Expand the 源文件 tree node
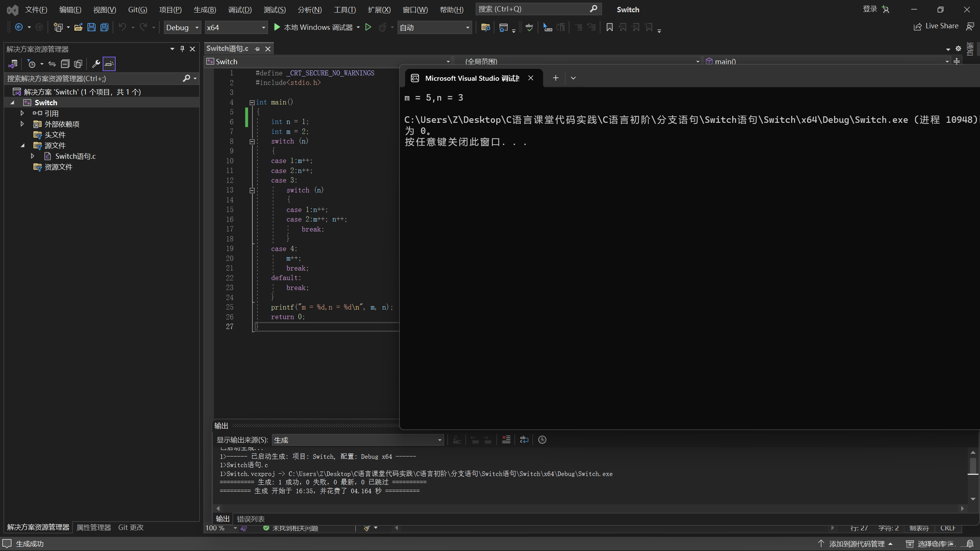The width and height of the screenshot is (980, 551). 22,145
